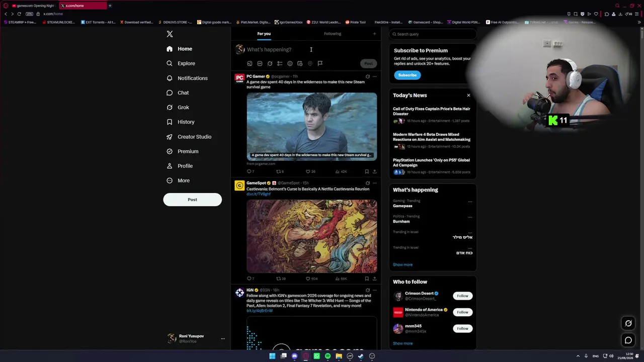
Task: Open account menu next to Roni Yusupov
Action: (x=223, y=339)
